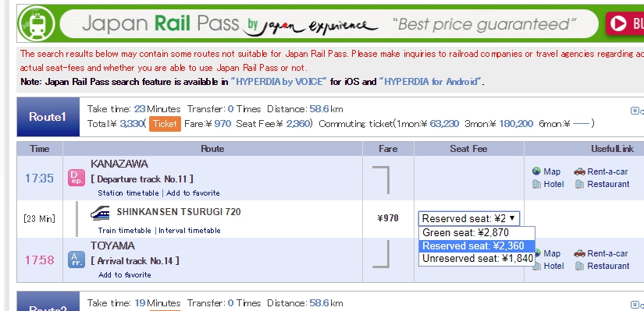The width and height of the screenshot is (644, 311).
Task: Click the pink Dep. departure icon
Action: [x=76, y=178]
